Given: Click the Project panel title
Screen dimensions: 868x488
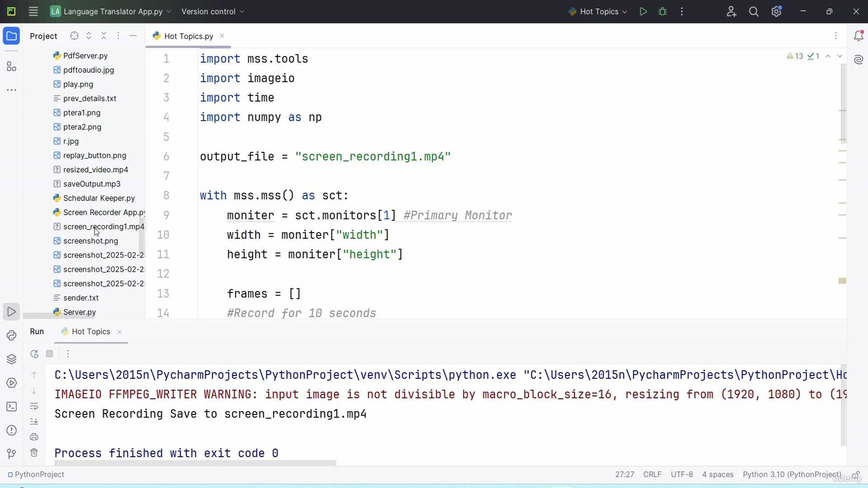Looking at the screenshot, I should point(43,36).
